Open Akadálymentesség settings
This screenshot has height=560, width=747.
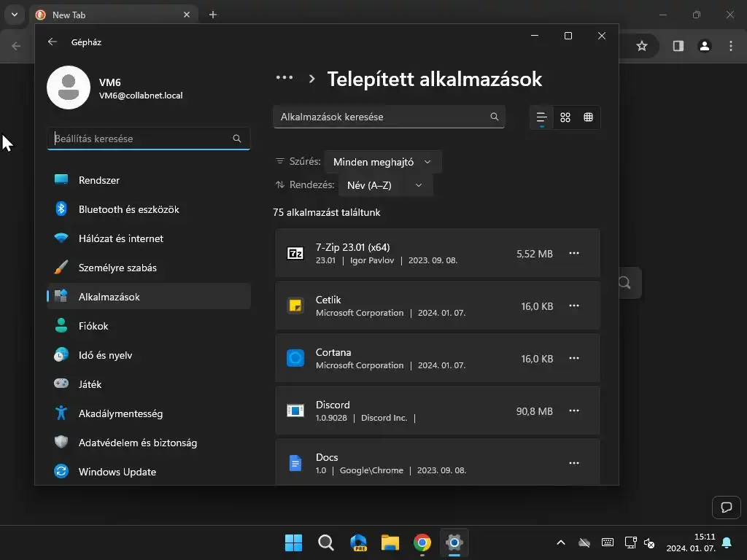[x=149, y=413]
